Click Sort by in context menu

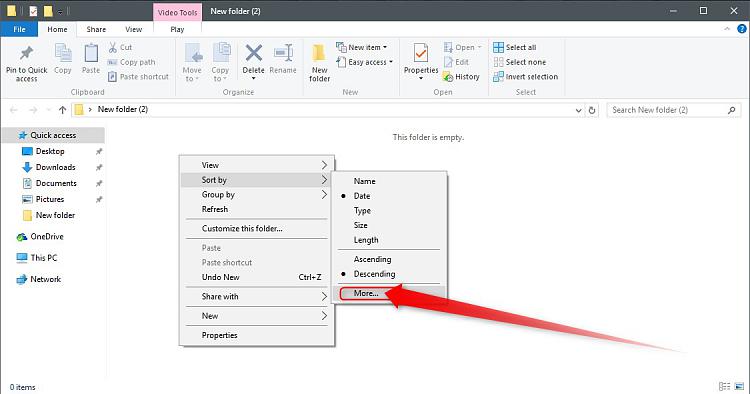click(x=257, y=180)
